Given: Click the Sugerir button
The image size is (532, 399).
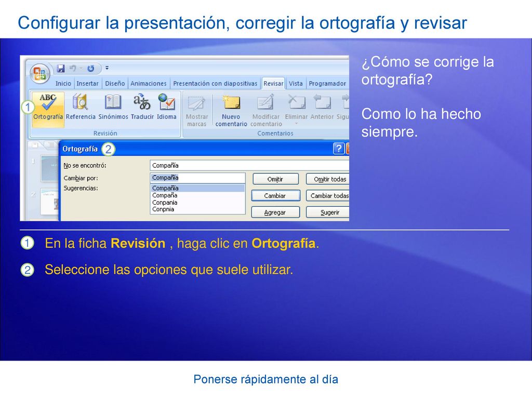Looking at the screenshot, I should 328,212.
